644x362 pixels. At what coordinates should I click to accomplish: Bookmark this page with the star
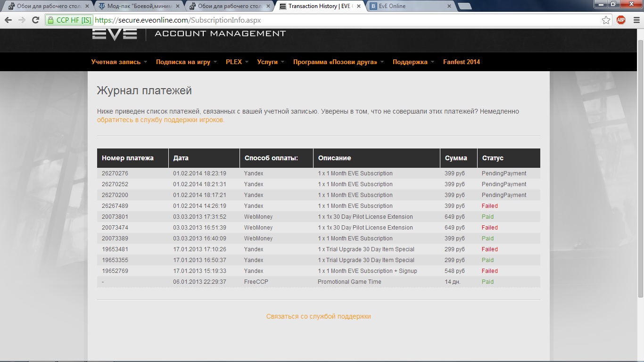(606, 20)
